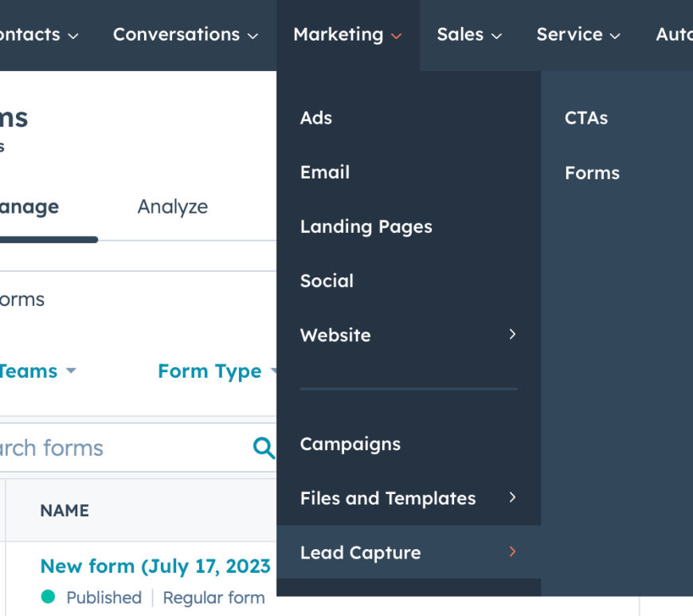Click the search magnifier icon in forms search
The height and width of the screenshot is (616, 693).
pos(263,448)
